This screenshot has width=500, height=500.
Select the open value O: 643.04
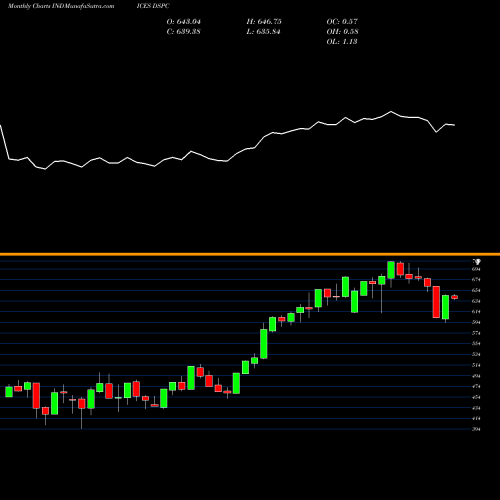(184, 22)
